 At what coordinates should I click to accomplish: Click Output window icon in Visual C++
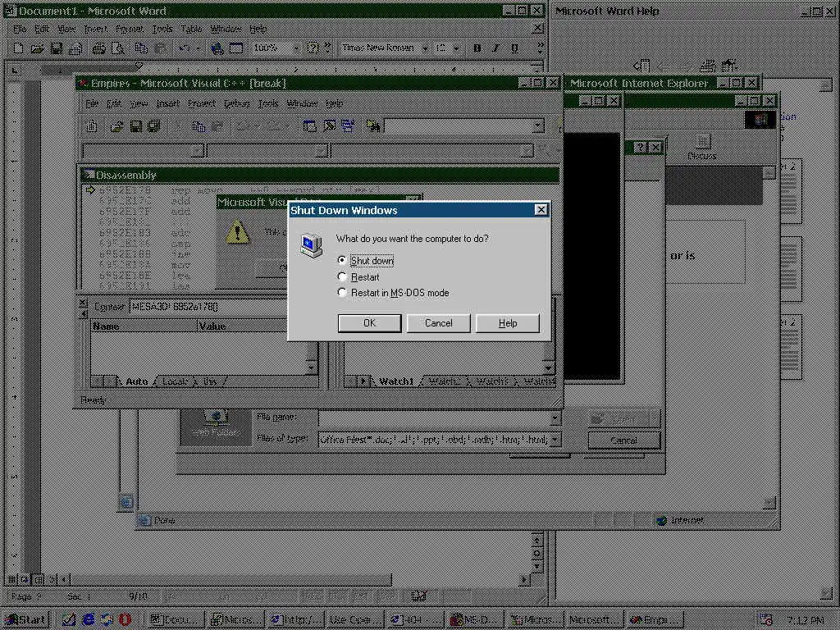(x=329, y=126)
